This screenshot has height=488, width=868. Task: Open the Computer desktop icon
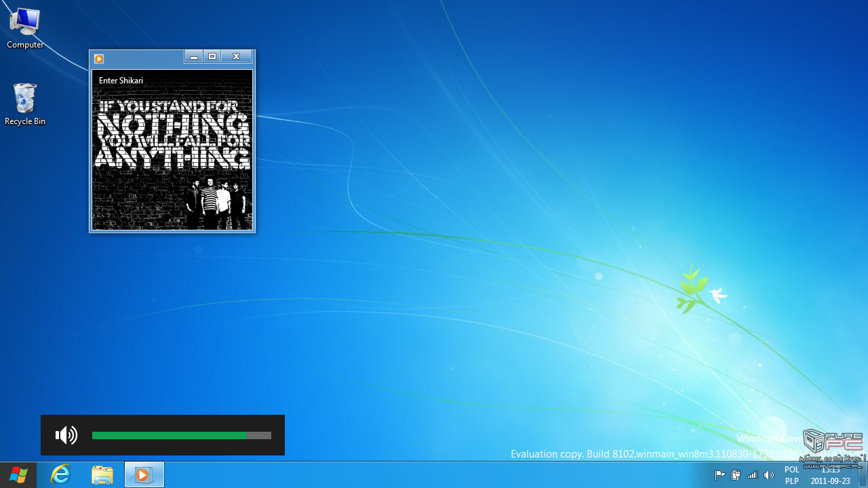[x=25, y=27]
